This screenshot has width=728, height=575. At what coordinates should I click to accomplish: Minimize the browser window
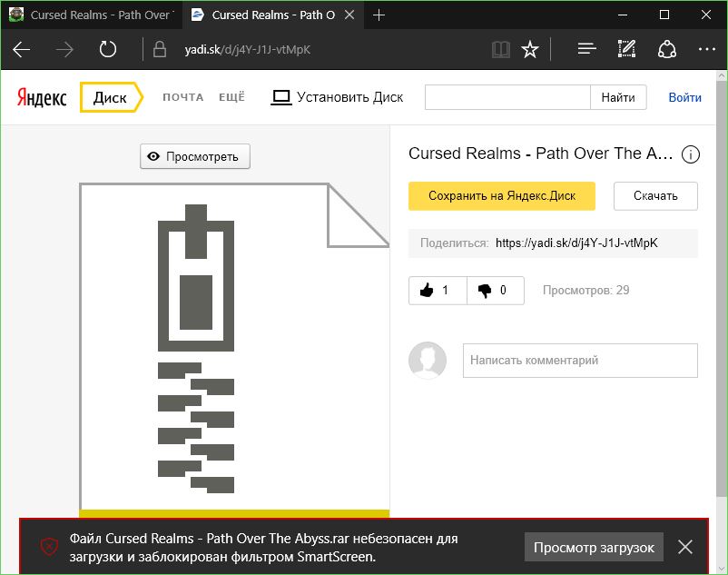[x=623, y=15]
